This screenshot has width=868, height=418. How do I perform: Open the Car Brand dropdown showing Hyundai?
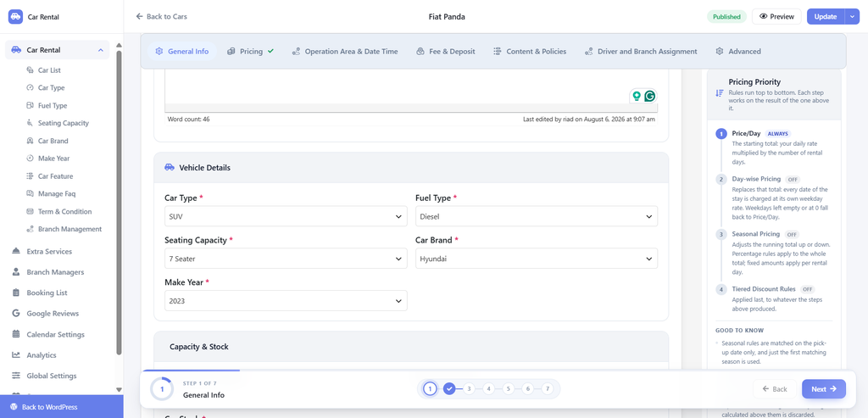click(x=537, y=259)
